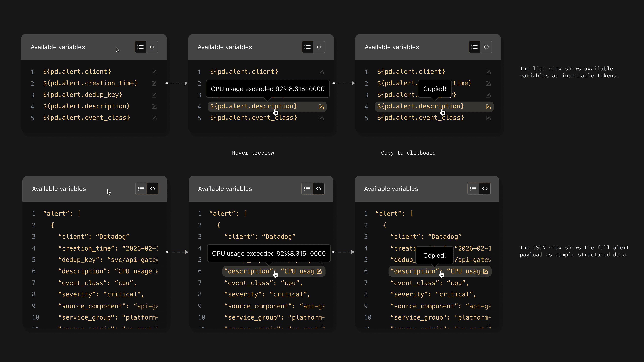Switch to list view in the bottom-right panel

click(473, 189)
